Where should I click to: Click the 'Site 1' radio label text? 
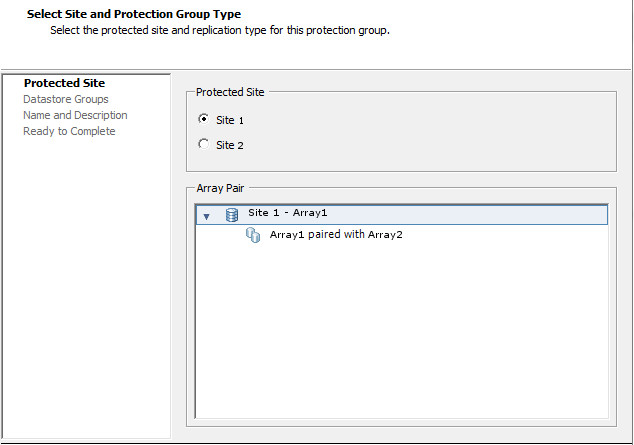pos(230,120)
